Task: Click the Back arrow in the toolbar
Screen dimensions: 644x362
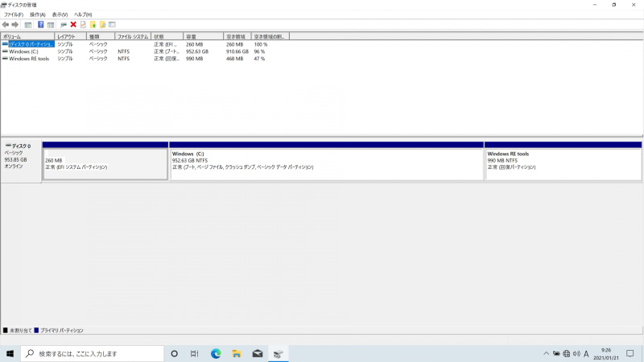Action: click(6, 25)
